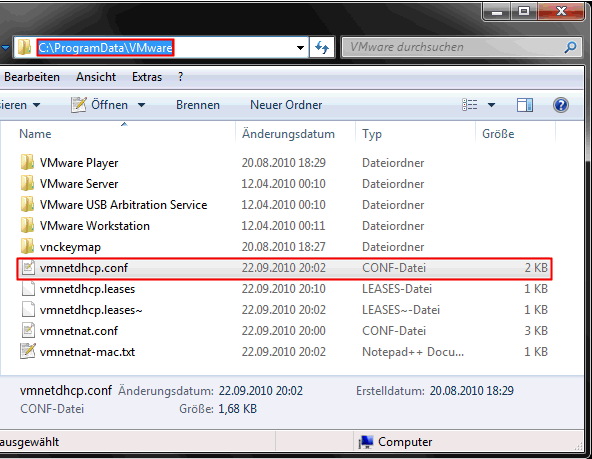The image size is (592, 459).
Task: Click the search magnifier icon
Action: (x=570, y=47)
